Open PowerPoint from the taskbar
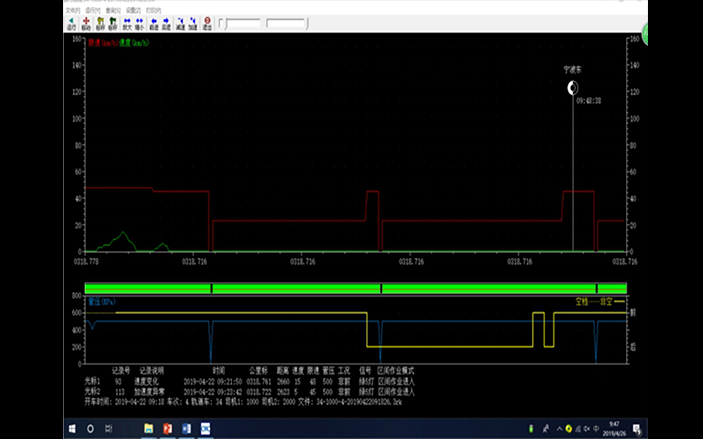 pyautogui.click(x=167, y=428)
